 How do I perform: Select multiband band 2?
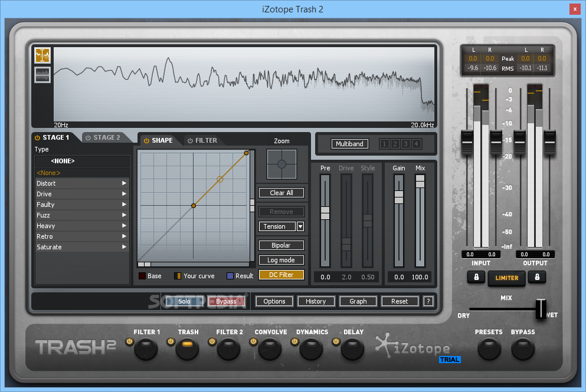(395, 144)
